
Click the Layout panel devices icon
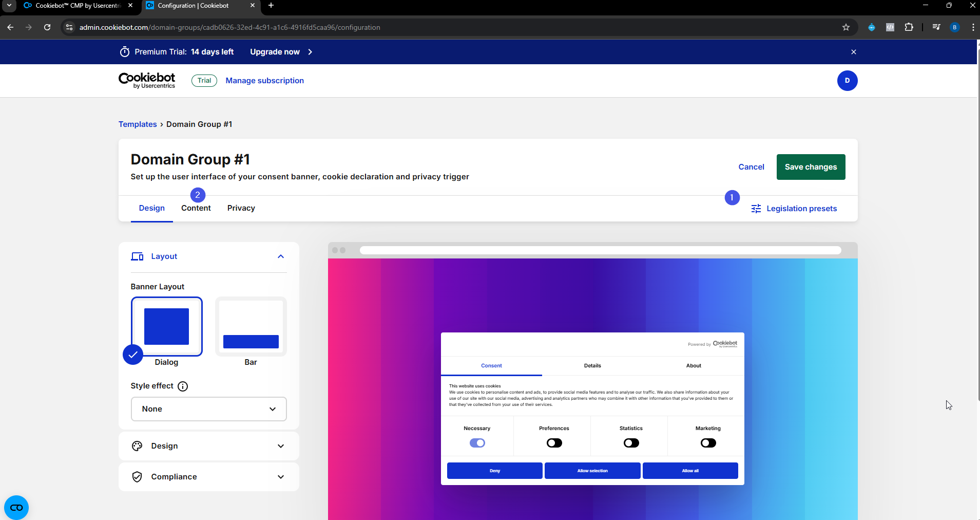137,256
